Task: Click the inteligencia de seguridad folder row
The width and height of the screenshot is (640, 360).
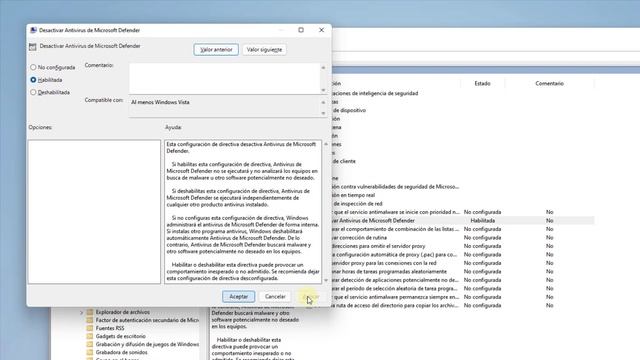Action: tap(375, 93)
